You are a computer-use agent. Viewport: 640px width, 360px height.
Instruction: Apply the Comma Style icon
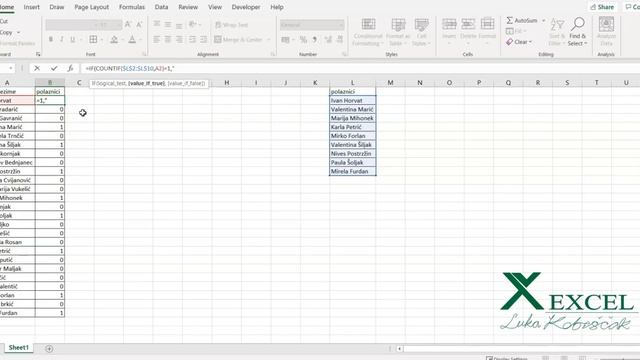315,40
